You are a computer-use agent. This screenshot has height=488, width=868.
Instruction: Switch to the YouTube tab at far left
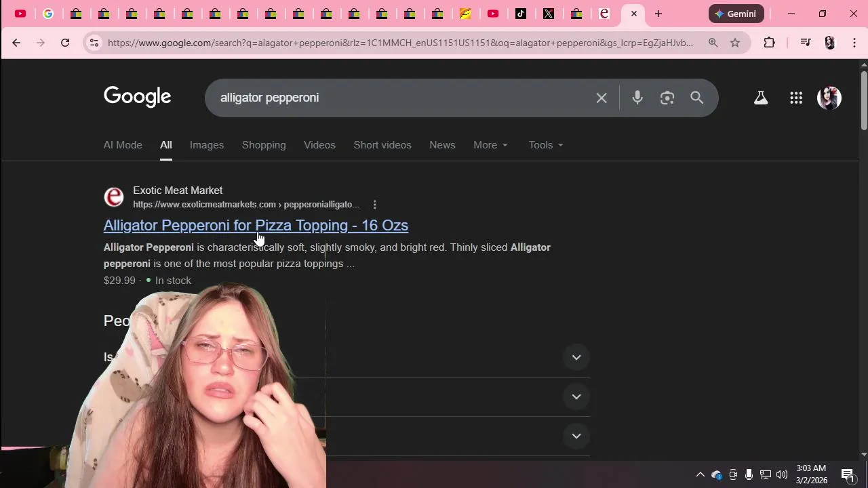20,14
